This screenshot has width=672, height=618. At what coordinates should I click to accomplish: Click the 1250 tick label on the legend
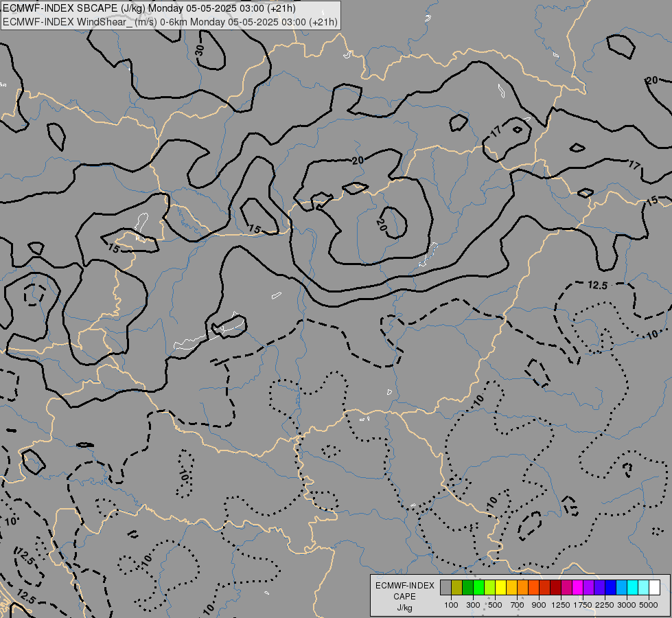pos(561,605)
